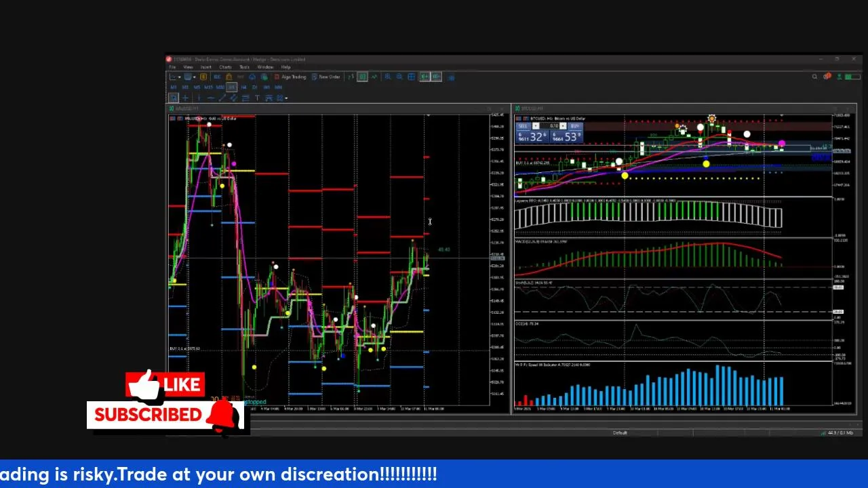868x488 pixels.
Task: Select the D1 timeframe
Action: pos(255,87)
